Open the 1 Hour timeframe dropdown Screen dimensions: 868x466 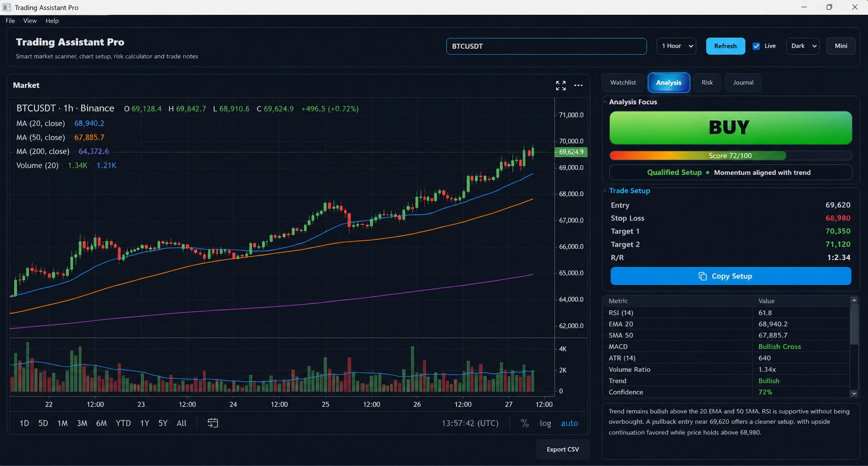click(676, 46)
